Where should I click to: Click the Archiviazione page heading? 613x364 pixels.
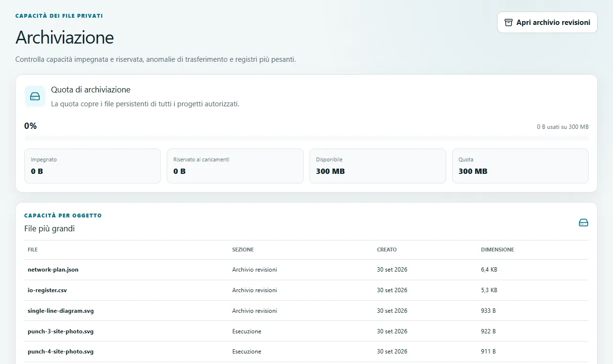pyautogui.click(x=65, y=37)
